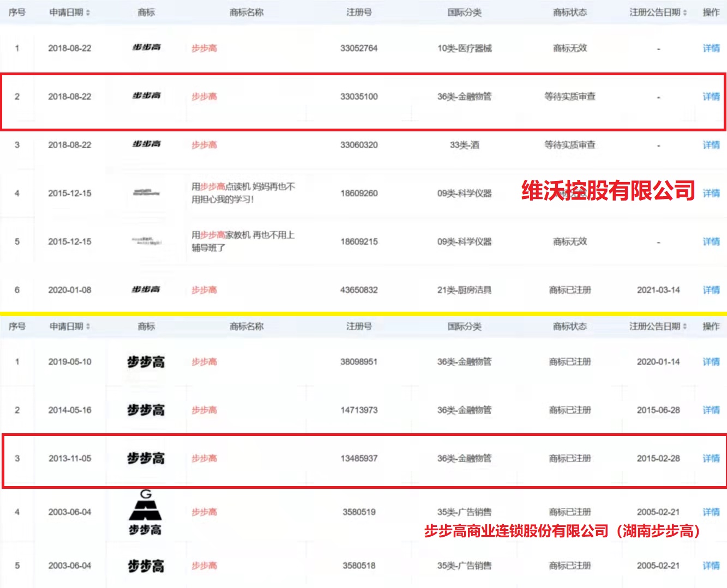Click 步步高 trademark name in row 13485937
727x588 pixels.
(204, 458)
